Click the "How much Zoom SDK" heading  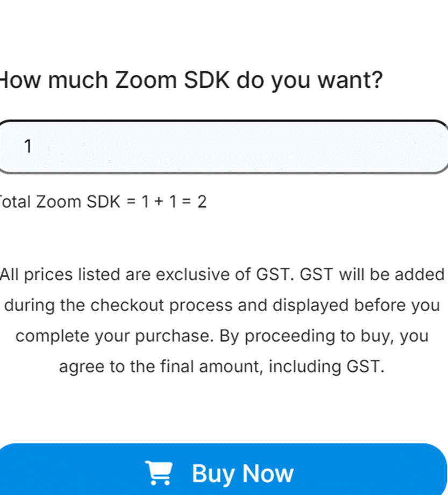pyautogui.click(x=191, y=81)
